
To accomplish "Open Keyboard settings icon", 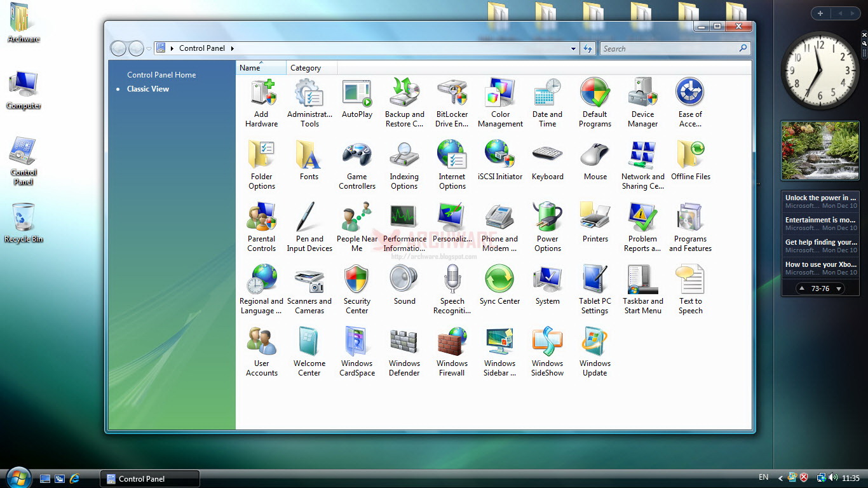I will pos(548,161).
